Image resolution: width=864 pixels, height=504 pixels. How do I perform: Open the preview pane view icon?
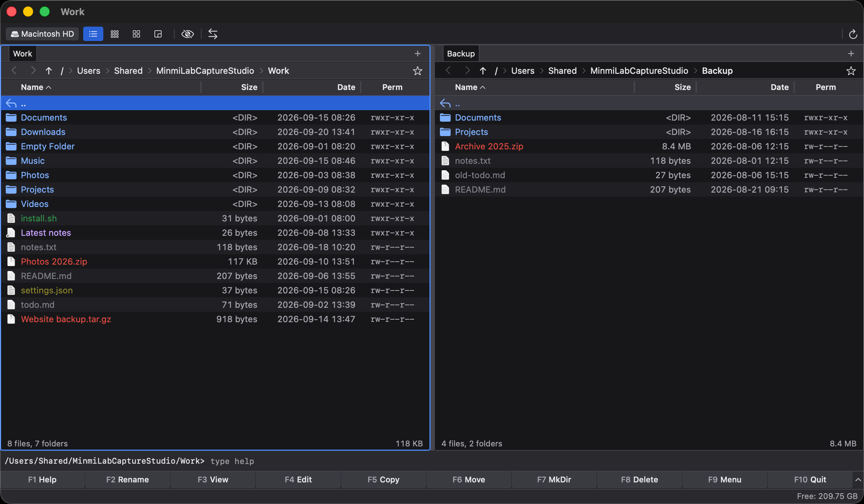pyautogui.click(x=158, y=34)
